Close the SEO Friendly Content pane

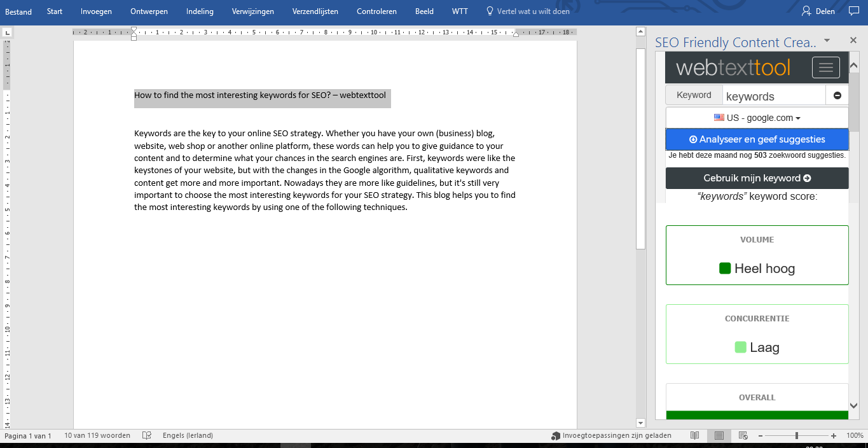[x=853, y=42]
